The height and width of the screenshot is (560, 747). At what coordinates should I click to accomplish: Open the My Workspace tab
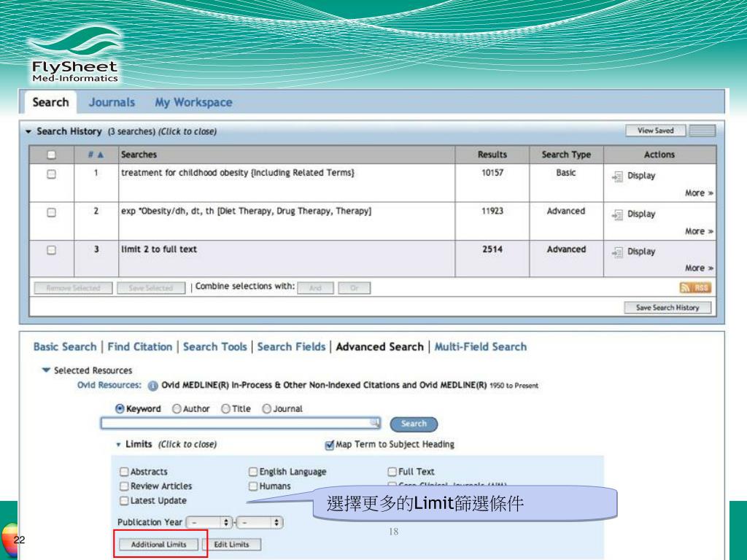tap(193, 102)
